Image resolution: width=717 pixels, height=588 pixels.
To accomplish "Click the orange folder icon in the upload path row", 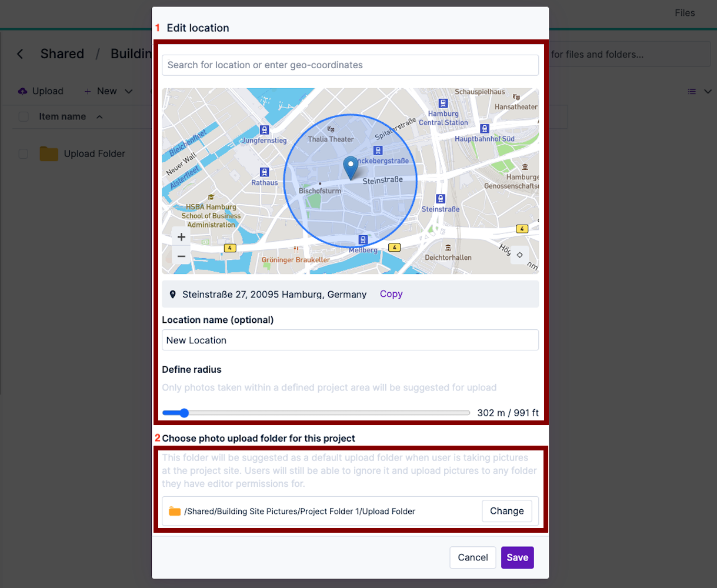I will point(174,511).
